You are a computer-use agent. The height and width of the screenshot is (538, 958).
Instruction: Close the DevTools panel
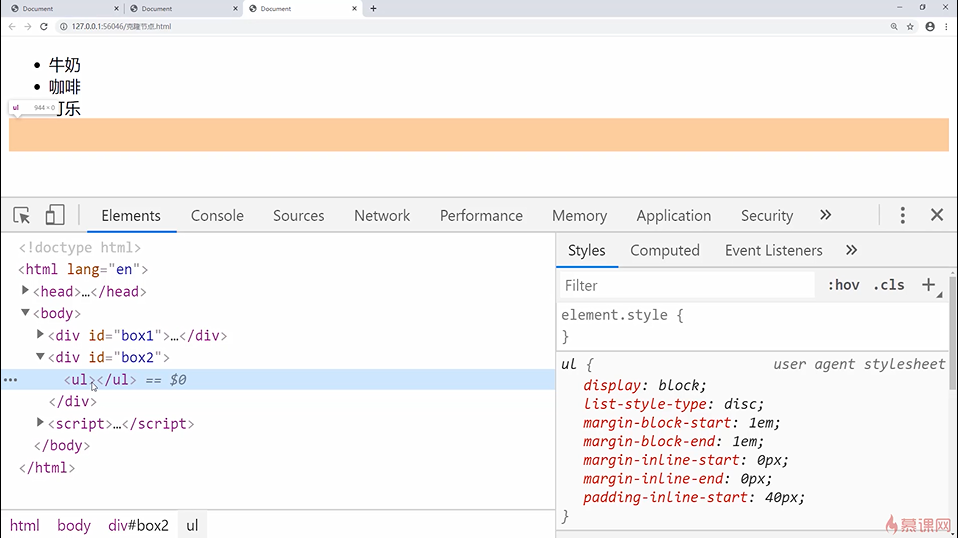(x=937, y=215)
